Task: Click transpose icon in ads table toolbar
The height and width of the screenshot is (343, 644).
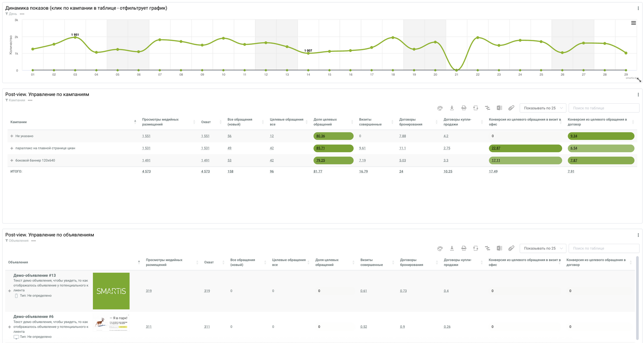Action: coord(476,248)
